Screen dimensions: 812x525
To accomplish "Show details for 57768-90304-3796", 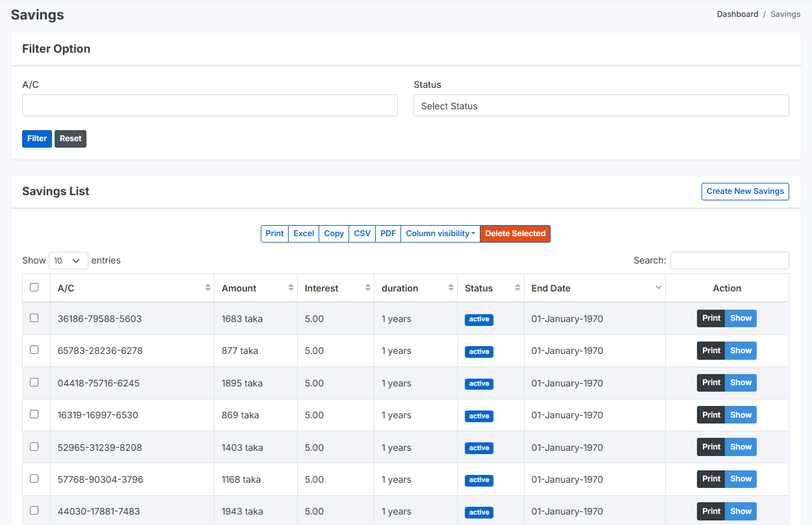I will click(x=740, y=479).
